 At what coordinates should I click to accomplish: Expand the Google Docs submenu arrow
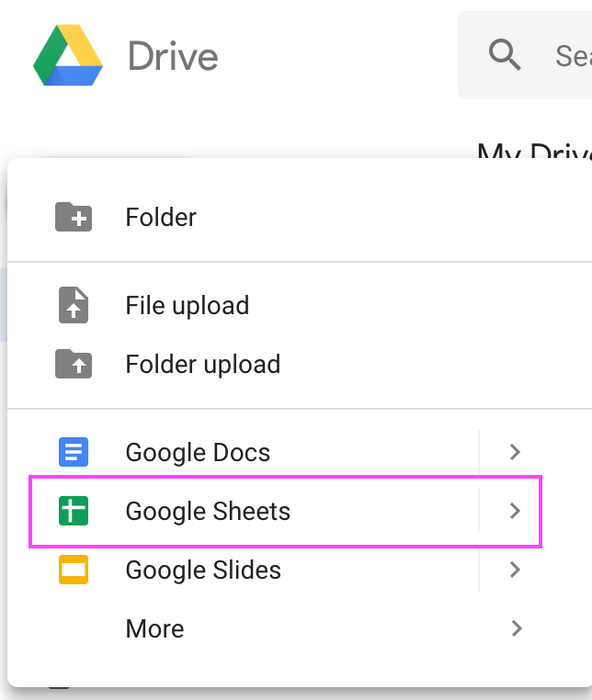tap(515, 452)
